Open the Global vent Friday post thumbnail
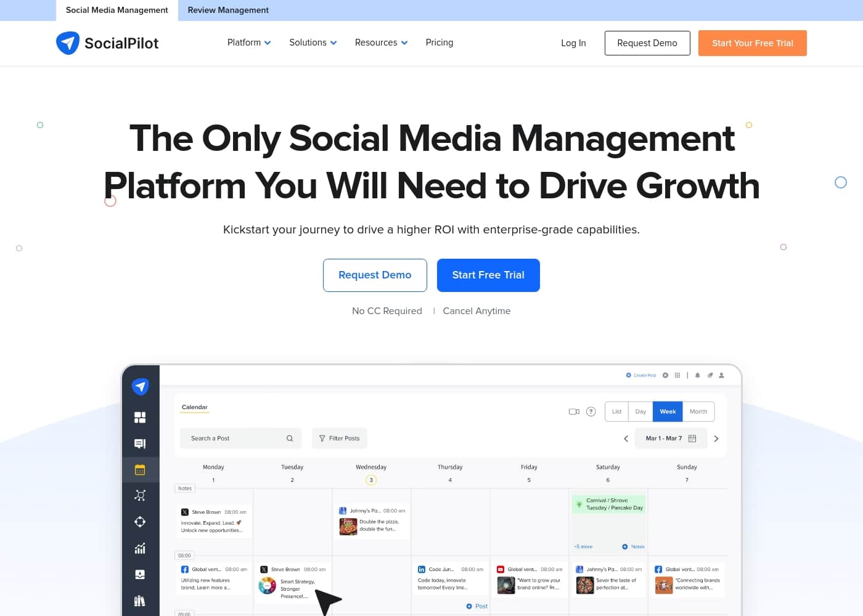The width and height of the screenshot is (863, 616). pos(506,585)
